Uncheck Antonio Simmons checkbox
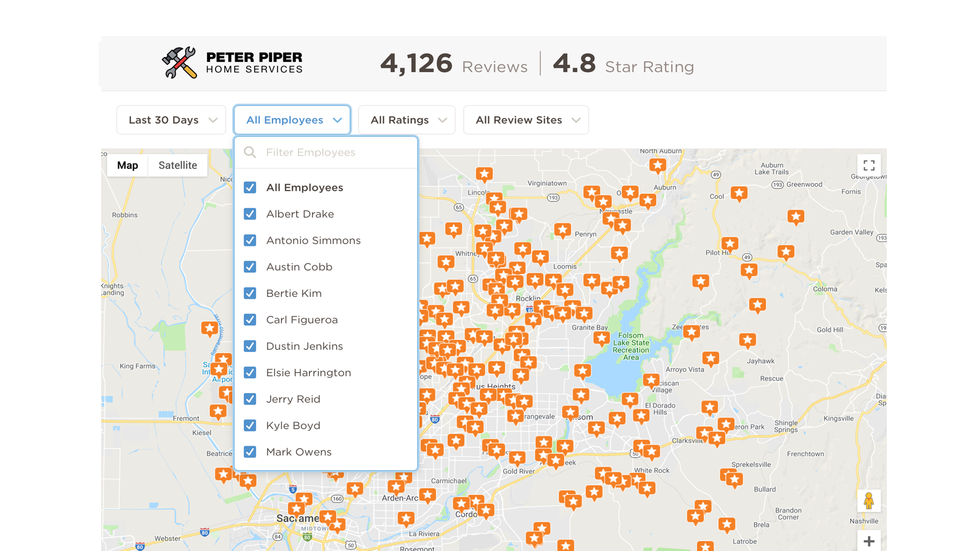This screenshot has width=980, height=551. 250,240
